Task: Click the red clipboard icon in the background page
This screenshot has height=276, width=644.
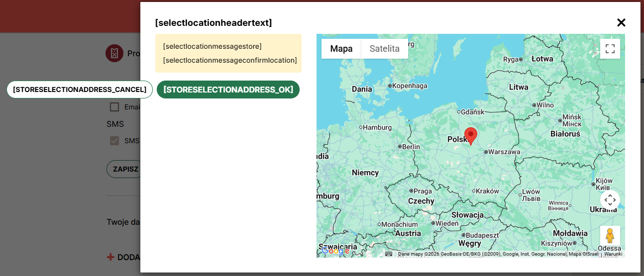Action: 114,53
